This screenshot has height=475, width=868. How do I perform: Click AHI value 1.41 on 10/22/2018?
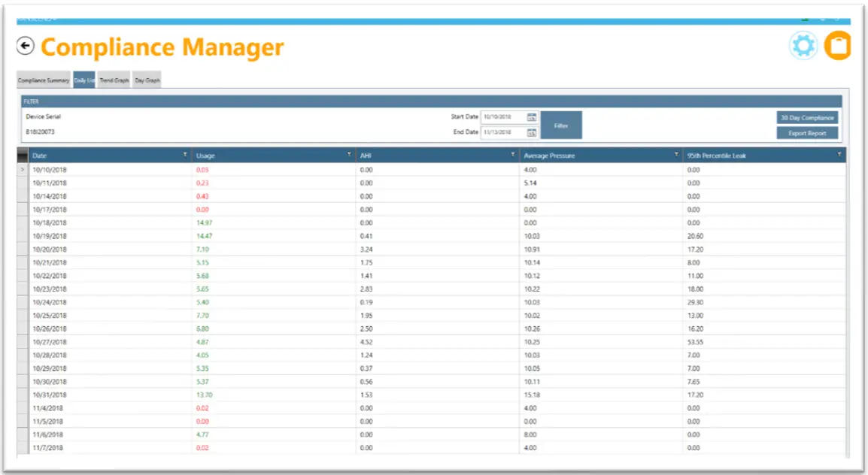(x=366, y=276)
